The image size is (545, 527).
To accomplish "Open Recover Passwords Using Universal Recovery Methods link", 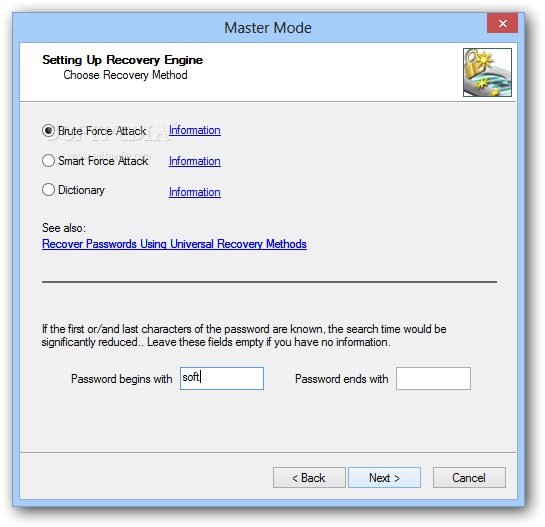I will coord(174,244).
